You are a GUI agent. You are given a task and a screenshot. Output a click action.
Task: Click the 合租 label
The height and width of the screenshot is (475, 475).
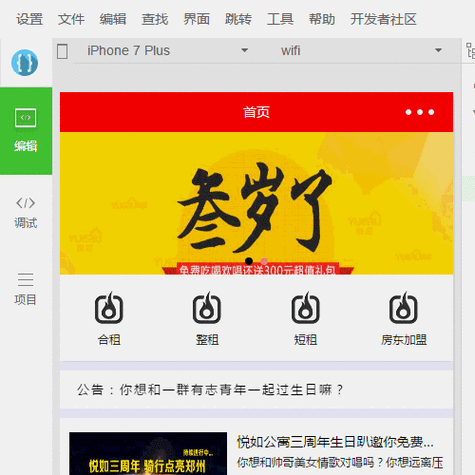click(x=109, y=340)
